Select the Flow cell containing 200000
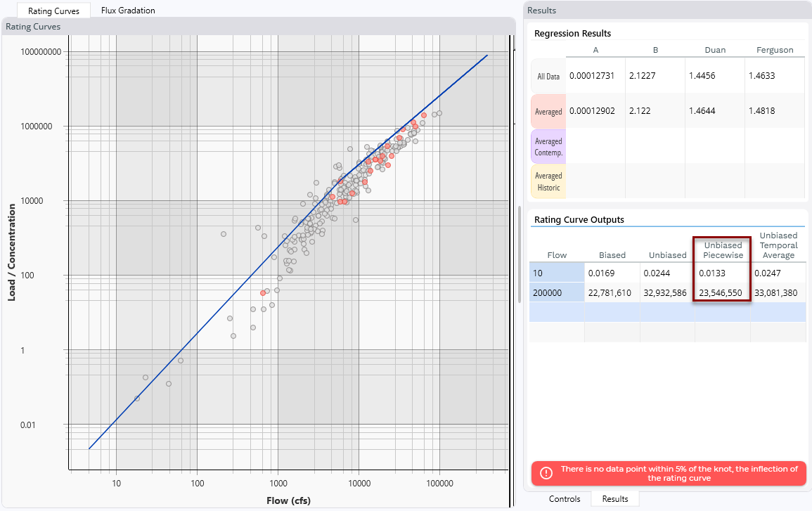Screen dimensions: 812x511 556,292
